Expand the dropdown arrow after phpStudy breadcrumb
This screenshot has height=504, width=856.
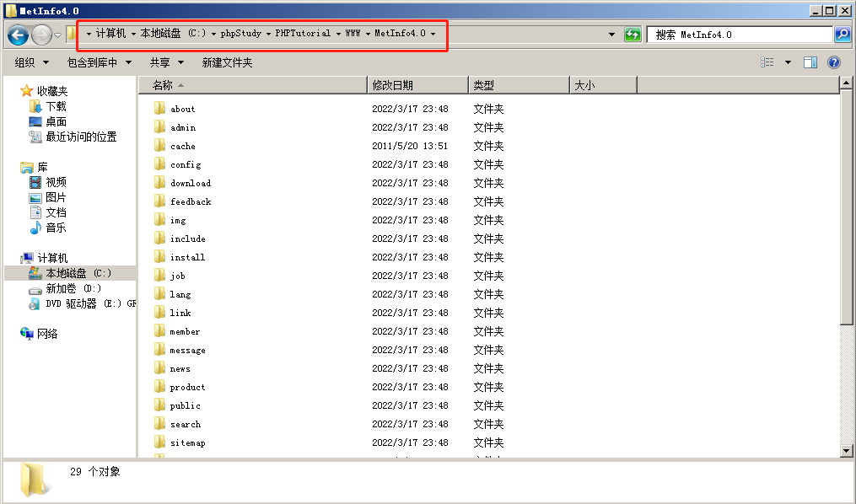(x=268, y=34)
